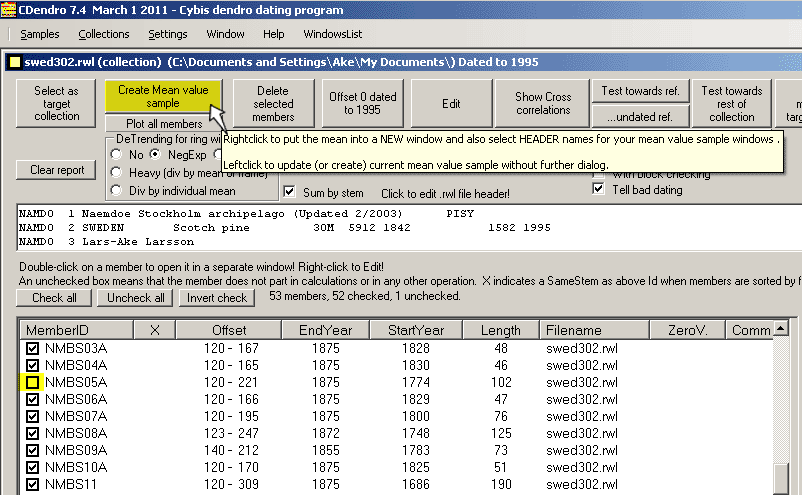802x495 pixels.
Task: Click the Edit button
Action: [451, 103]
